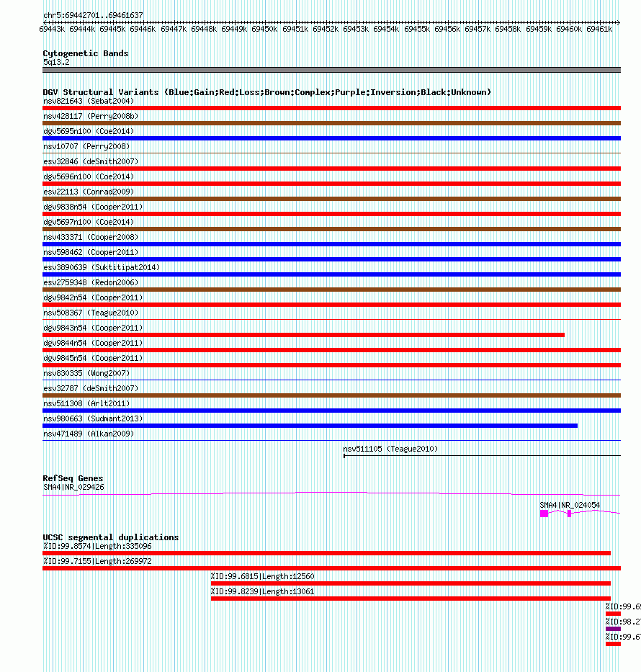Select the large magenta exon of SMA4|NR_024054

tap(544, 514)
